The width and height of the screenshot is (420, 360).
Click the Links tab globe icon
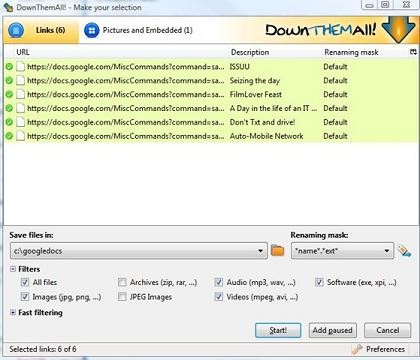16,30
